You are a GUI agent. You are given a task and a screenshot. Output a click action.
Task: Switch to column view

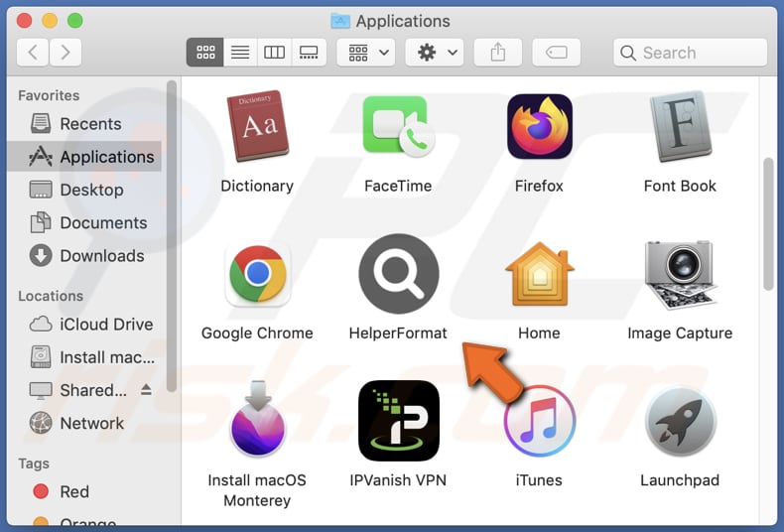coord(274,52)
